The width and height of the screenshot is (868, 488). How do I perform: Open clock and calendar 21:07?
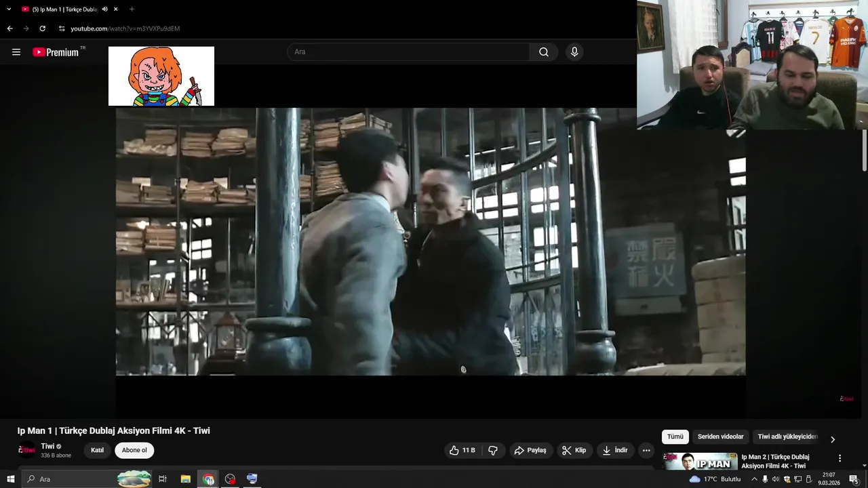(829, 479)
